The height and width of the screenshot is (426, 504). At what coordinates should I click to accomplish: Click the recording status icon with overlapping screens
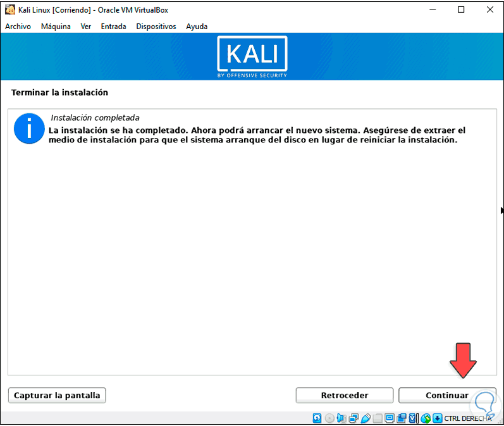402,418
